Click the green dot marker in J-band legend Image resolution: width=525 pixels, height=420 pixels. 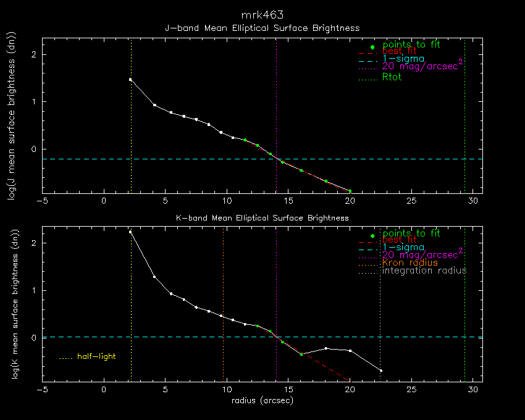click(x=372, y=48)
